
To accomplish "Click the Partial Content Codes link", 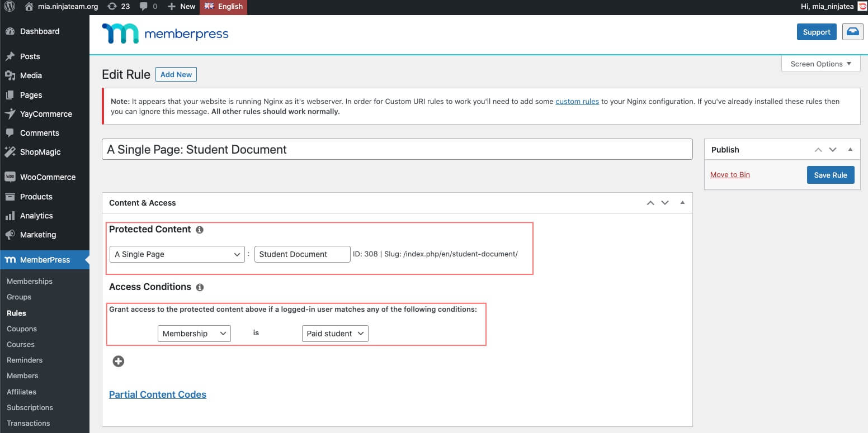I will (158, 394).
